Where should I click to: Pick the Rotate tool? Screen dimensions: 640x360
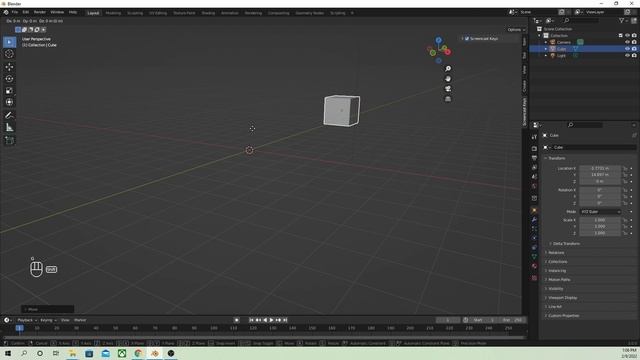click(x=9, y=78)
